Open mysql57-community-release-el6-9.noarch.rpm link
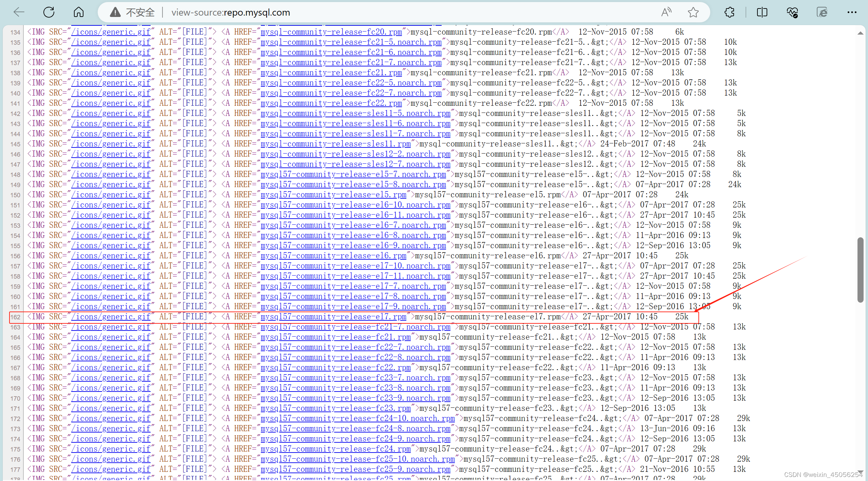This screenshot has height=481, width=868. pos(353,245)
